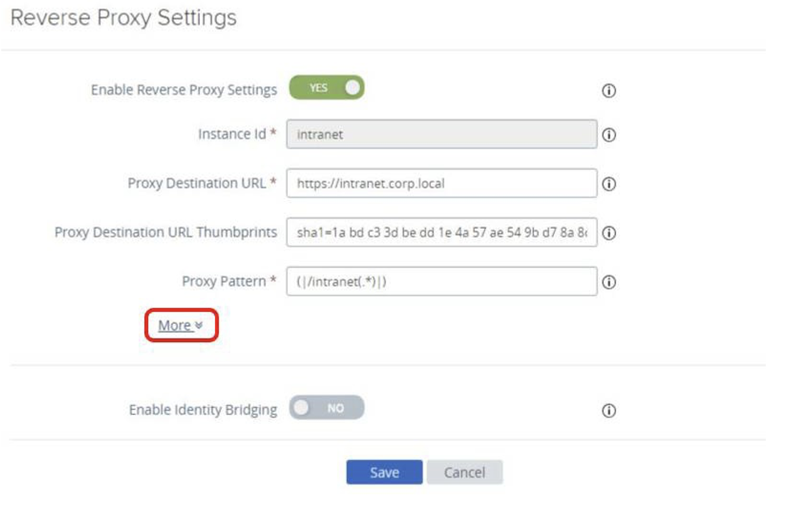Screen dimensions: 812x513
Task: Click the Enable Identity Bridging label
Action: 203,410
